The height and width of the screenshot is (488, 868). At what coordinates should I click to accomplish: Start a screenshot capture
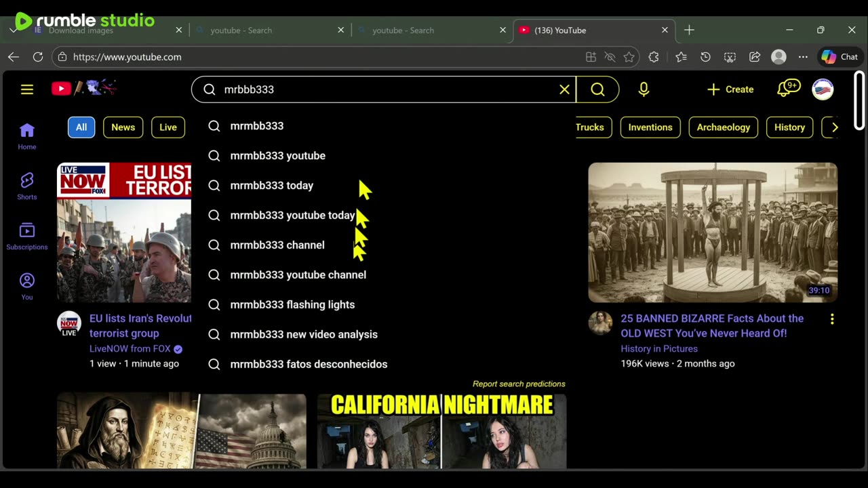[x=730, y=57]
